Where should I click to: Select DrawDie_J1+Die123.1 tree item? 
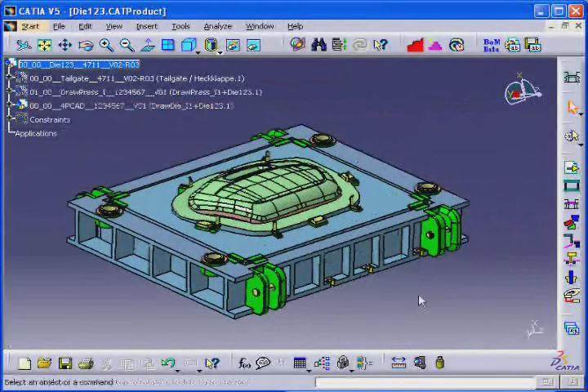tap(131, 106)
